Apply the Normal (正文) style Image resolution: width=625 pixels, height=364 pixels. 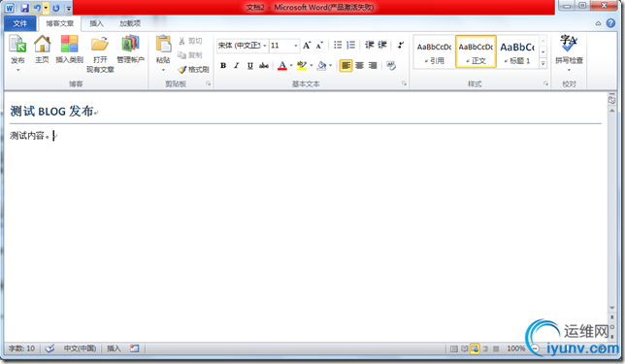coord(476,52)
